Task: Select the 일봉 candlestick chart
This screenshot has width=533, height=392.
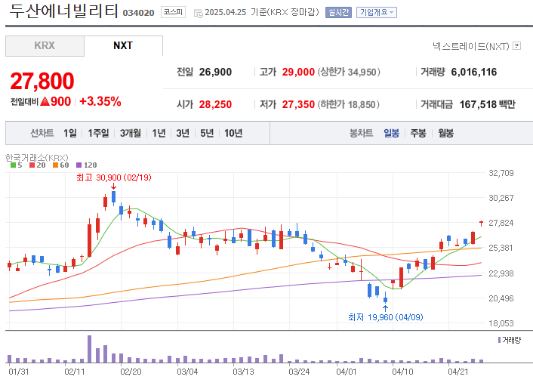Action: 391,133
